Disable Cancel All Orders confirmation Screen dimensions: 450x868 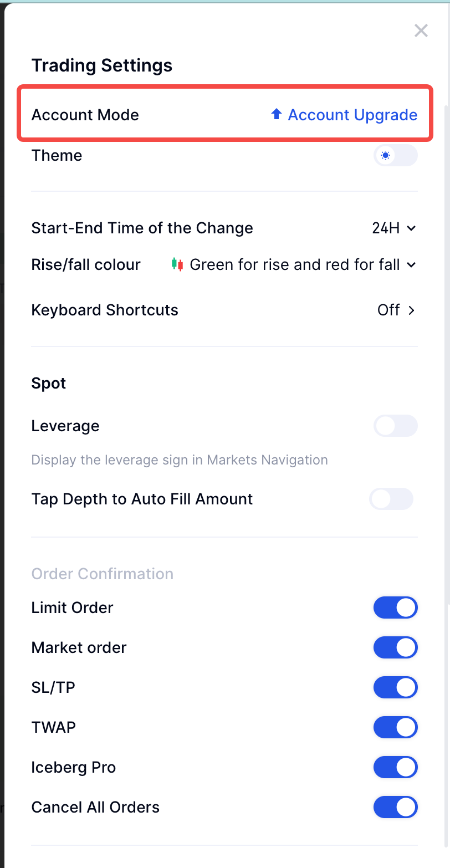395,807
